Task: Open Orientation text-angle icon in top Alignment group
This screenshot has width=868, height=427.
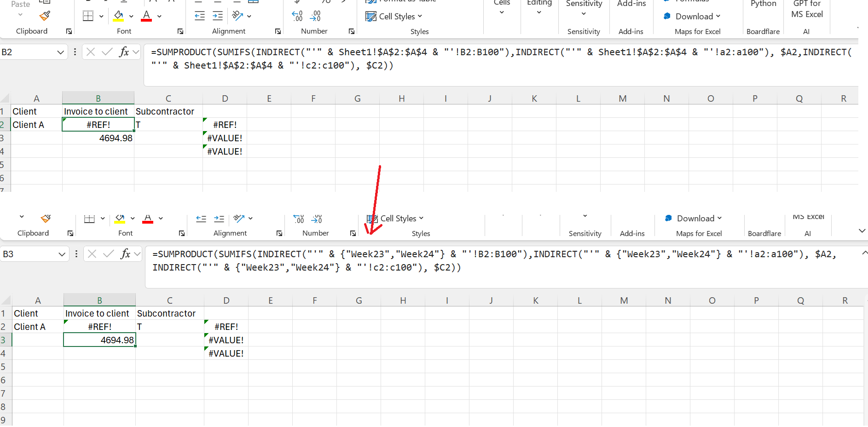Action: tap(237, 16)
